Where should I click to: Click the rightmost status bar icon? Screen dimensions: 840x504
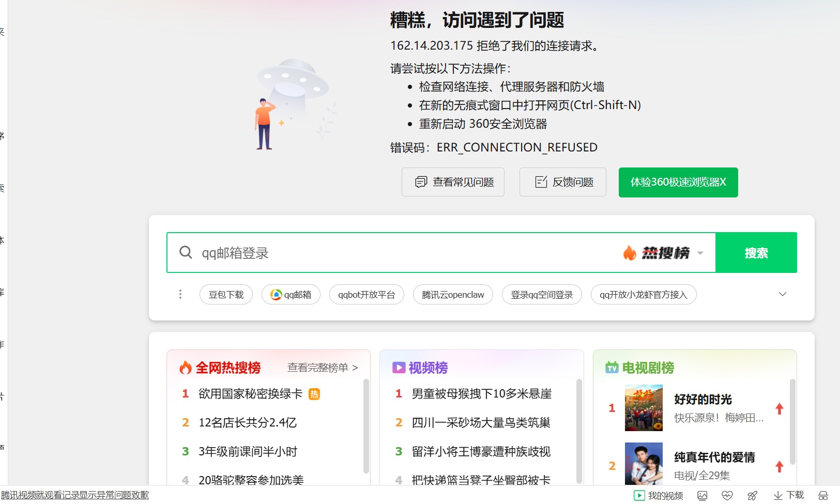[823, 496]
